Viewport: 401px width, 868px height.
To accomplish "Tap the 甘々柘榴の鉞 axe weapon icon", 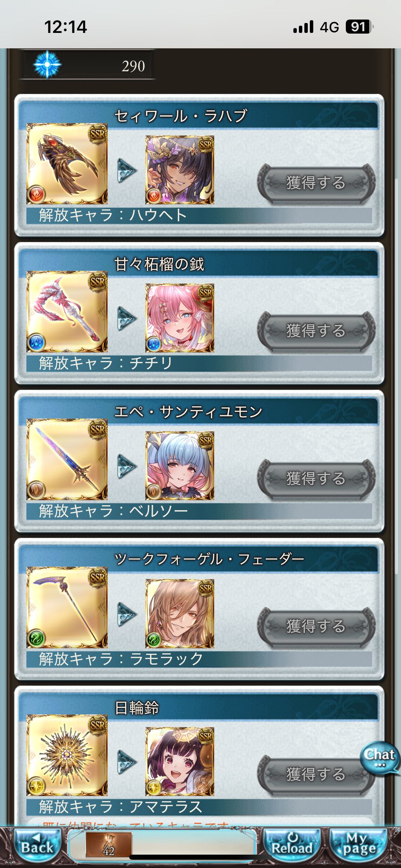I will coord(67,312).
